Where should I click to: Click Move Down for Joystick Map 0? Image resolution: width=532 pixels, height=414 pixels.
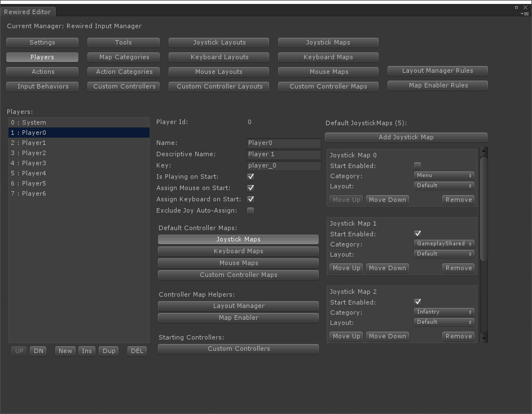point(388,200)
